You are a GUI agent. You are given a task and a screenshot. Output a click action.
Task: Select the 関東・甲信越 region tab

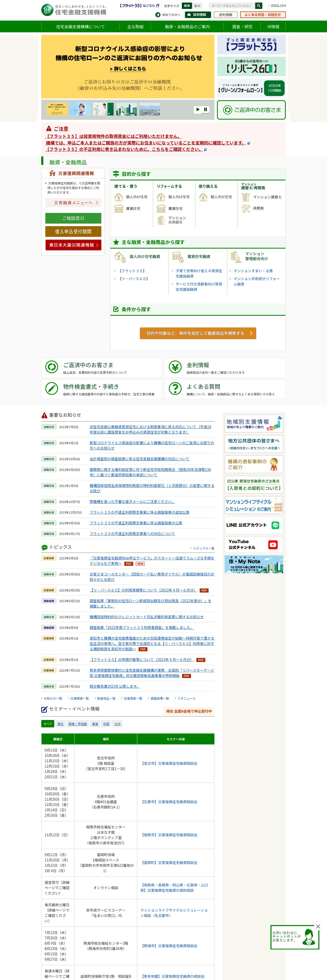pyautogui.click(x=78, y=724)
